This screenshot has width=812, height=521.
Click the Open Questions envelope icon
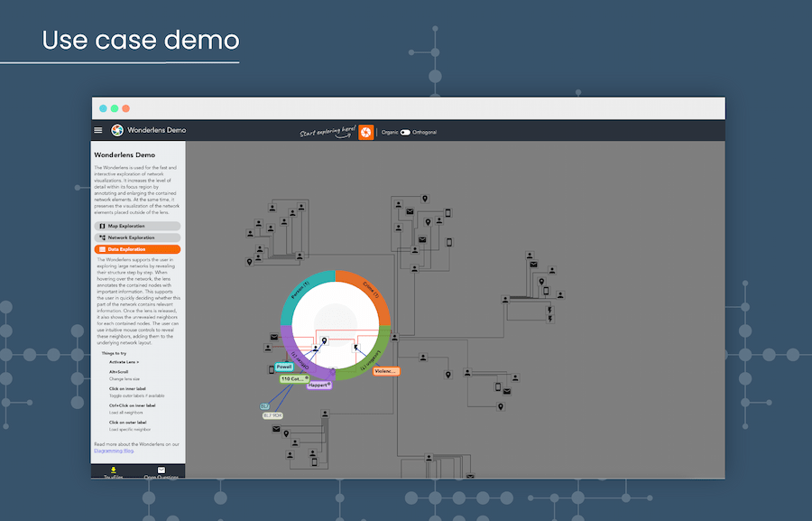click(x=161, y=470)
